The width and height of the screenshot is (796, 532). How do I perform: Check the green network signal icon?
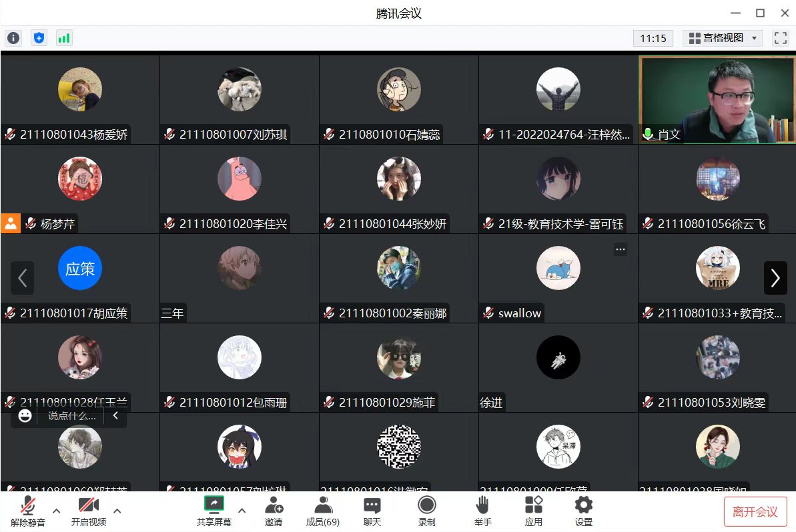tap(64, 38)
